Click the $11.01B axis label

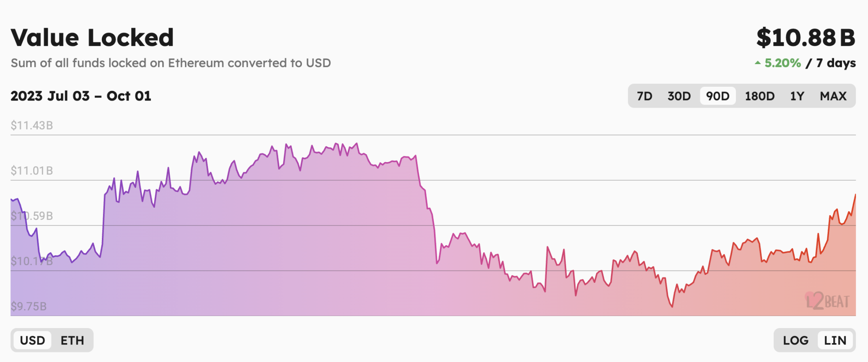coord(32,171)
